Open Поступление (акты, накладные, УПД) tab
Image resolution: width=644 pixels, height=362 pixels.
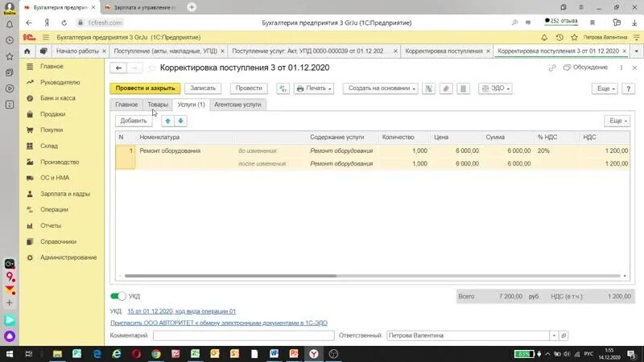(x=166, y=51)
